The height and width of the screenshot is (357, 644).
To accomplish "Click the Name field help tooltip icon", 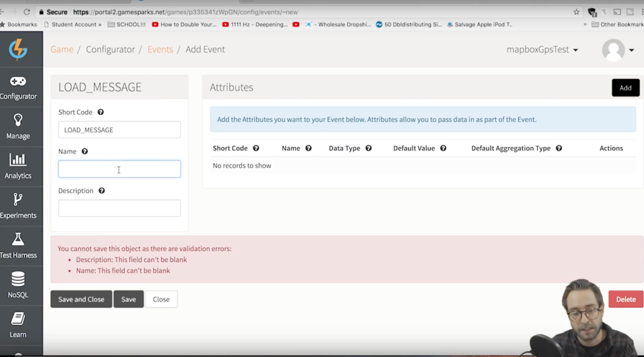I will pos(84,151).
